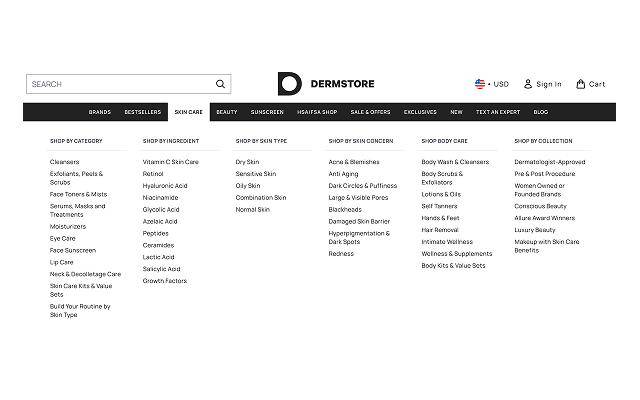Choose Sensitive Skin type

(x=256, y=174)
